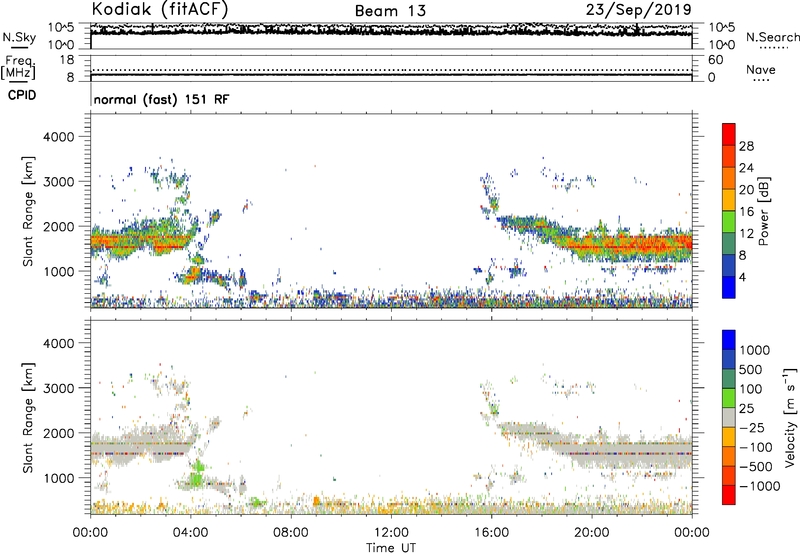
Task: Click the 'CPID' label
Action: pyautogui.click(x=22, y=95)
